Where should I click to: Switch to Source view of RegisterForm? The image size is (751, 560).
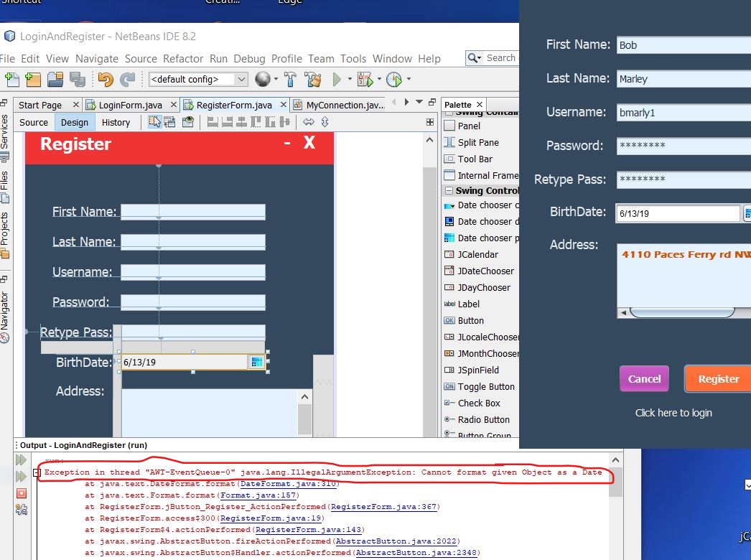[33, 122]
